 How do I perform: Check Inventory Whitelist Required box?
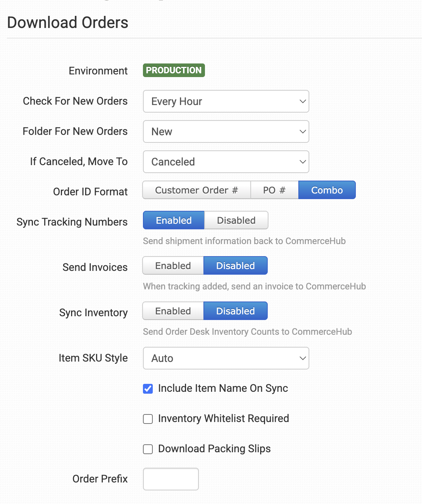148,419
